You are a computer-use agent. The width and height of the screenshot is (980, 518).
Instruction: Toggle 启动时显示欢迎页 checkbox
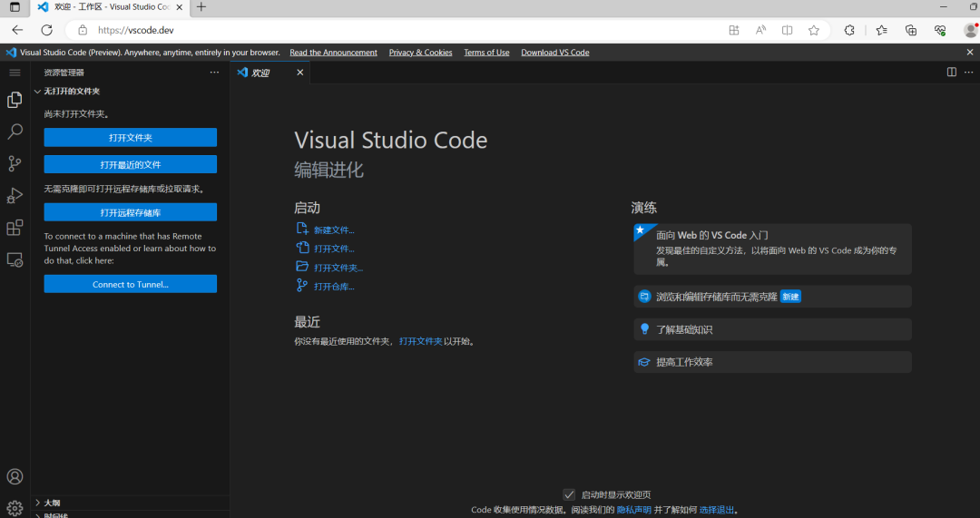click(x=569, y=494)
